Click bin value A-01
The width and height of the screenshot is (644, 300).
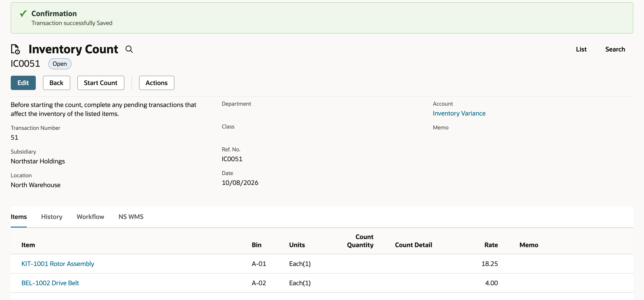click(x=259, y=264)
